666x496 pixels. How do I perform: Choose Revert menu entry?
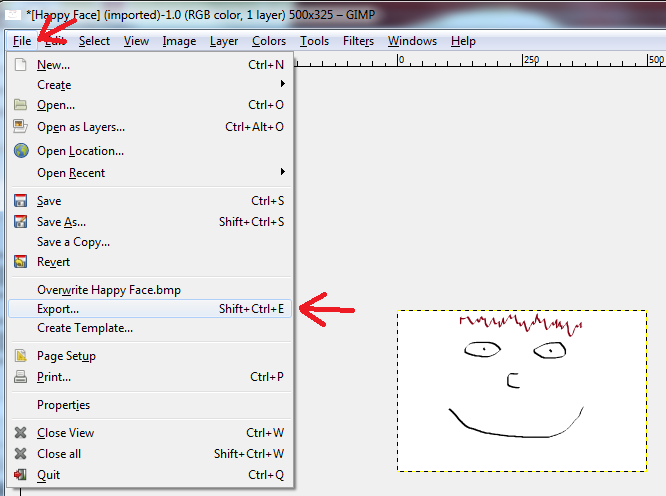[x=150, y=262]
